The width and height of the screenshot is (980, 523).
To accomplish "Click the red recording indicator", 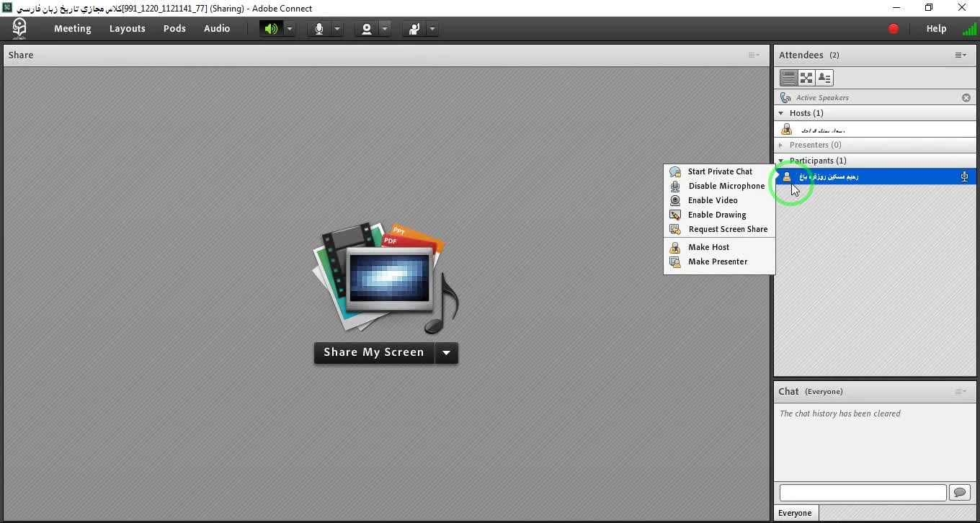I will pos(894,29).
